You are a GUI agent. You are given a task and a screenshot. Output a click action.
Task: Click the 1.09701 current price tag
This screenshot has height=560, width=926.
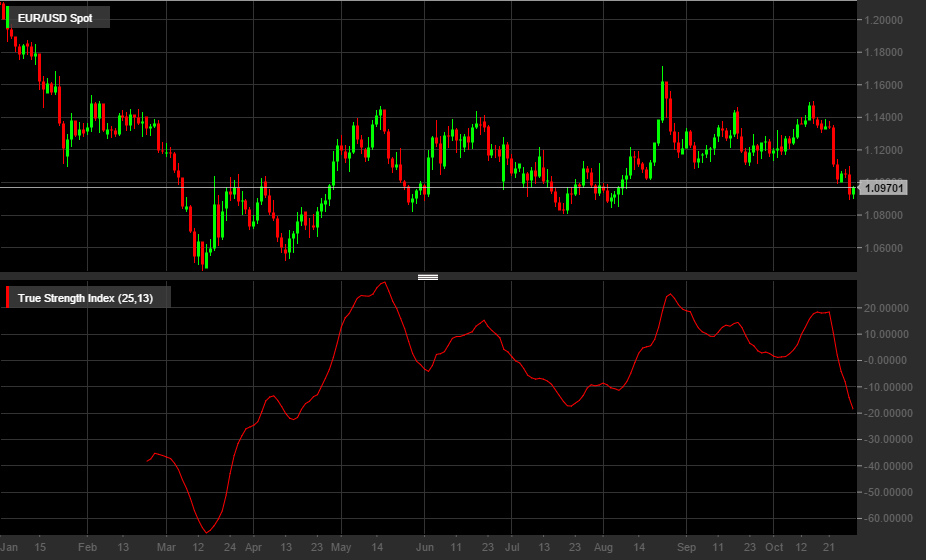[x=883, y=188]
